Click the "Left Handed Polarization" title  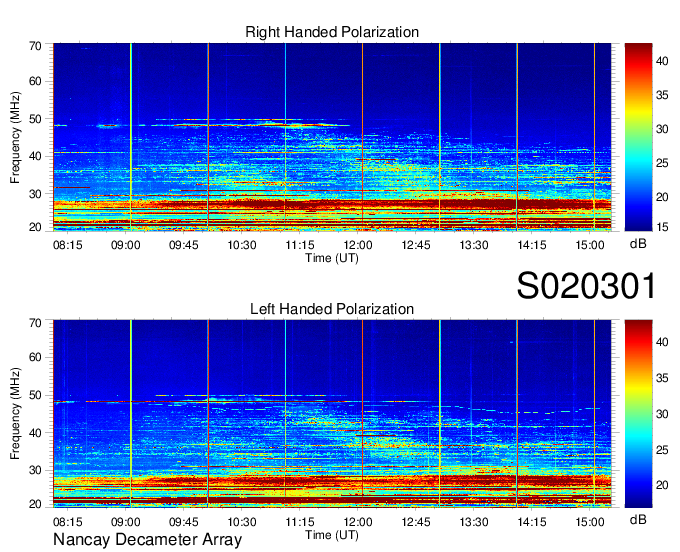coord(332,309)
